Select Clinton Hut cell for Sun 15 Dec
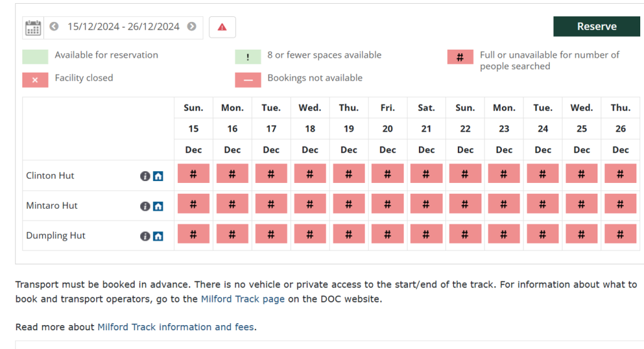The image size is (644, 349). (193, 174)
